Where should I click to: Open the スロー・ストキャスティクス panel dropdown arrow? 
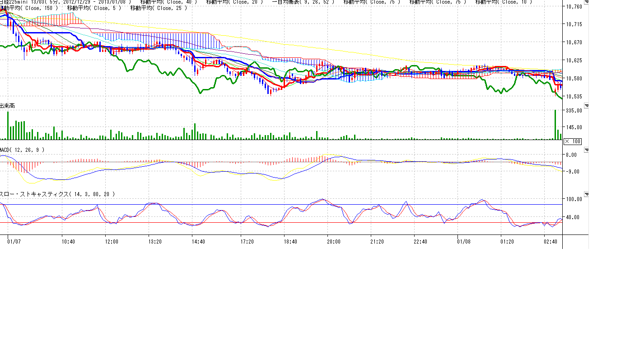click(x=586, y=194)
